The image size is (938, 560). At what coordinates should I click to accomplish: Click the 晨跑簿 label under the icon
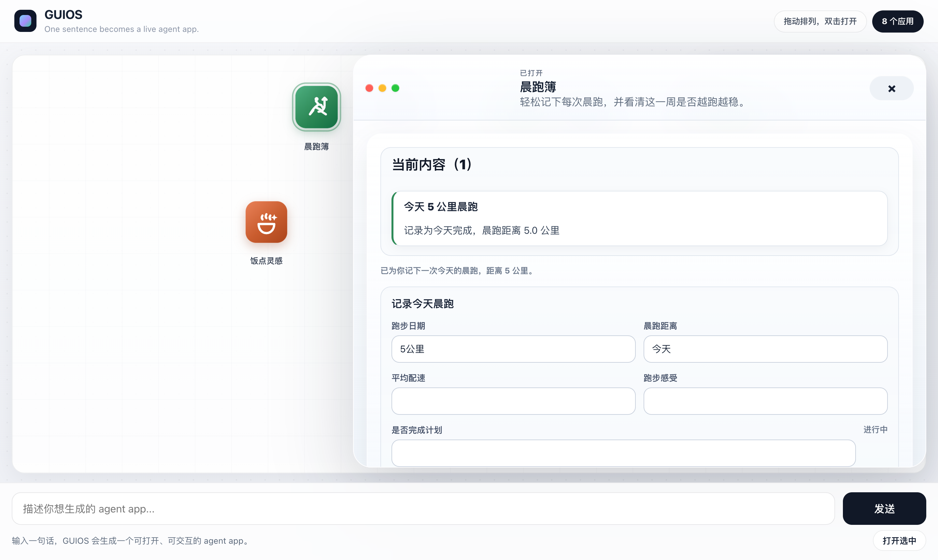316,147
